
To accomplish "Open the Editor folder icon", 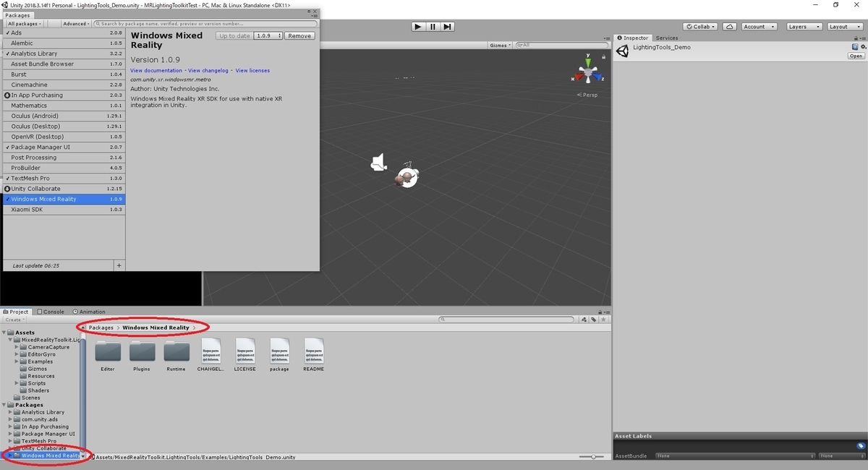I will coord(108,351).
